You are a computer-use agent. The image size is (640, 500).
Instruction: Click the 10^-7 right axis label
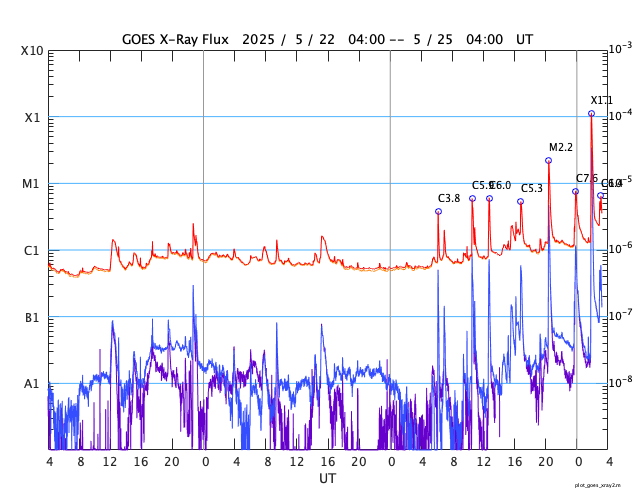pyautogui.click(x=620, y=315)
